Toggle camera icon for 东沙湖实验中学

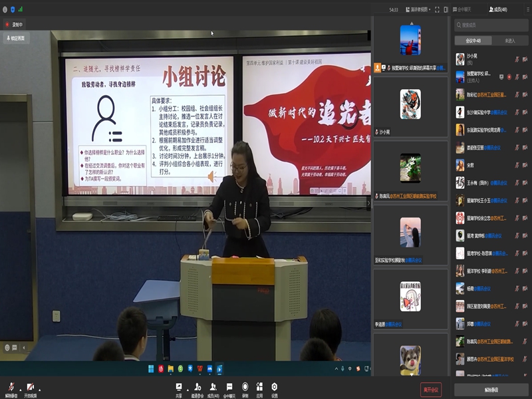tap(525, 112)
